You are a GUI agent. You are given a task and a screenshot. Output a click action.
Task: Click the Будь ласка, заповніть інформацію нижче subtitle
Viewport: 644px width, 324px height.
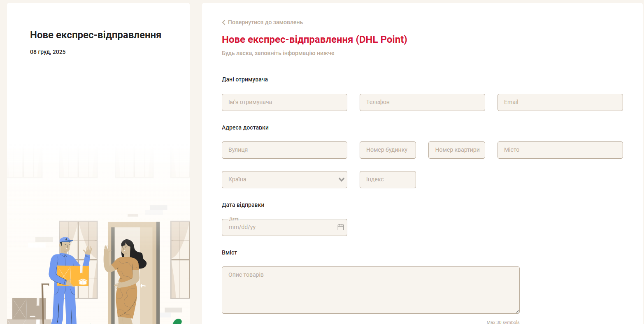(x=278, y=53)
